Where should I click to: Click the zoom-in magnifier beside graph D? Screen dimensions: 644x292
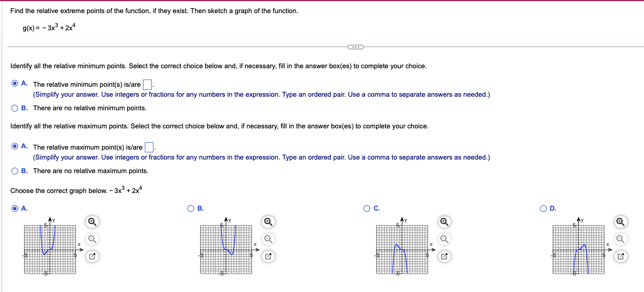pyautogui.click(x=620, y=222)
